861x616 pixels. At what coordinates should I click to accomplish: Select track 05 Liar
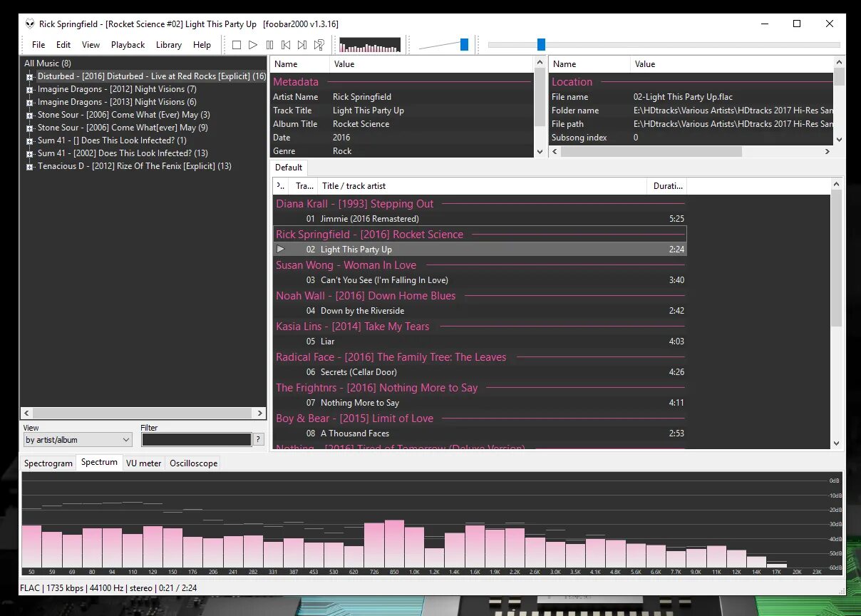tap(480, 342)
